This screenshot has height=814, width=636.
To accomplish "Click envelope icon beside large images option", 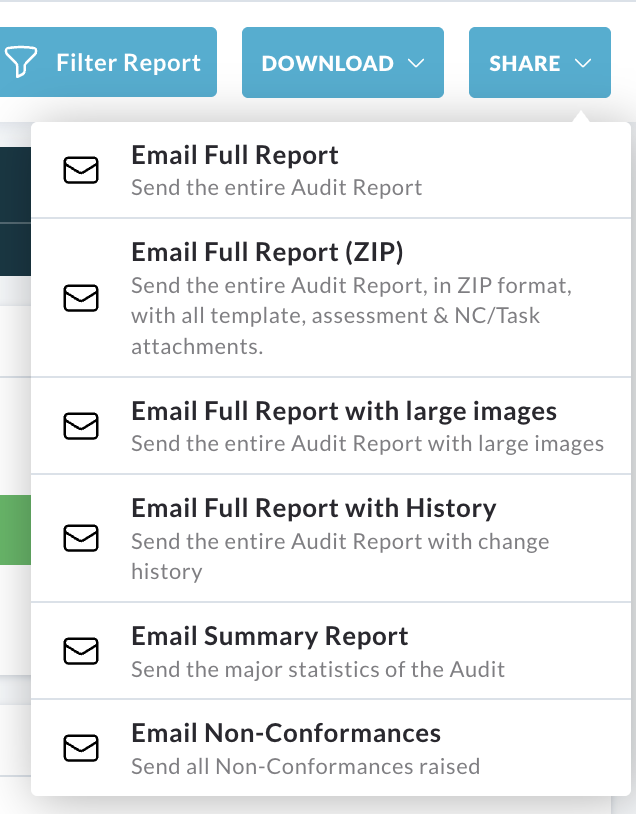I will point(81,426).
